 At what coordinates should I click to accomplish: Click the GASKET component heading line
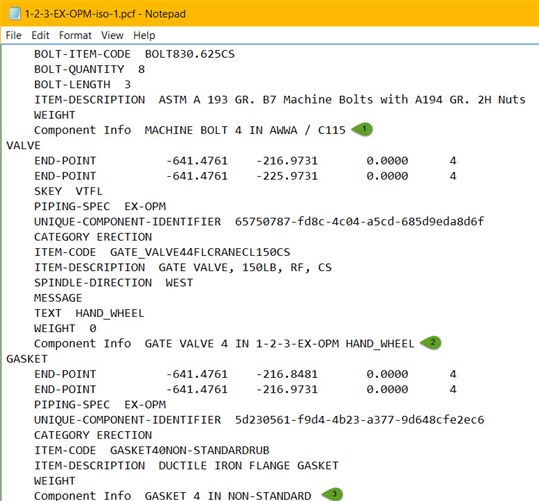(27, 359)
